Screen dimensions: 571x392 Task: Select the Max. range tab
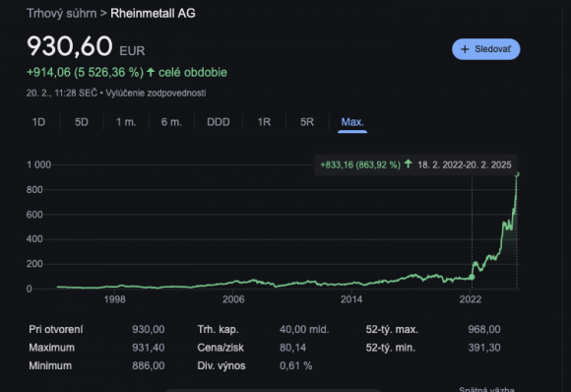point(352,122)
